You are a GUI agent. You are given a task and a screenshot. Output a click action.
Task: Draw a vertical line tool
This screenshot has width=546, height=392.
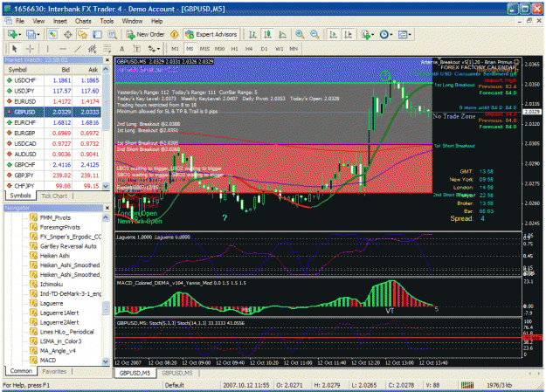click(47, 49)
